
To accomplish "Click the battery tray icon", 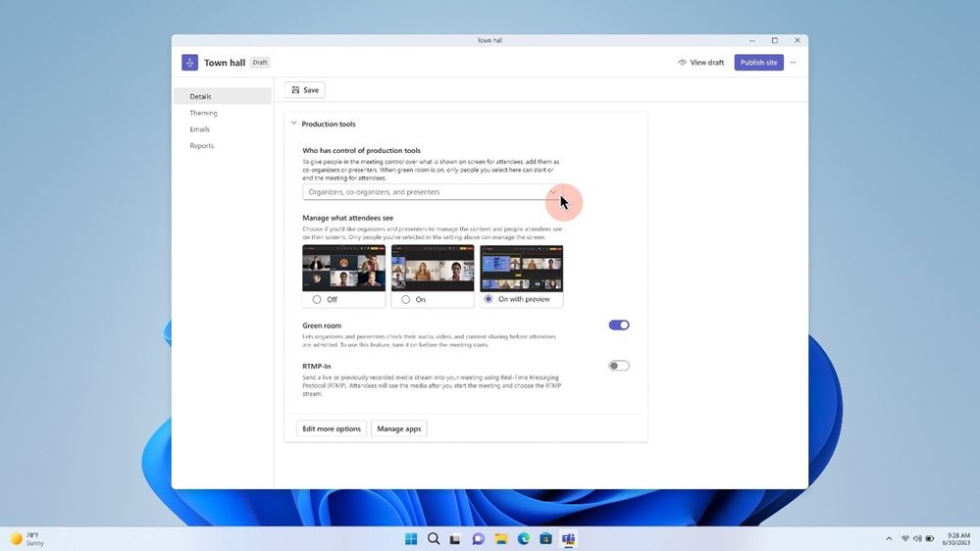I will 929,538.
